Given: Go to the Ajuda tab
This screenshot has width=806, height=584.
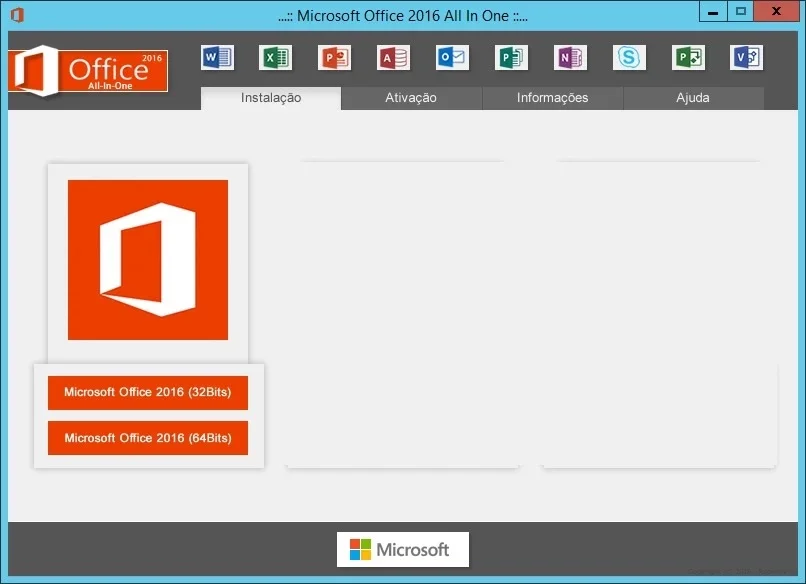Looking at the screenshot, I should (693, 98).
